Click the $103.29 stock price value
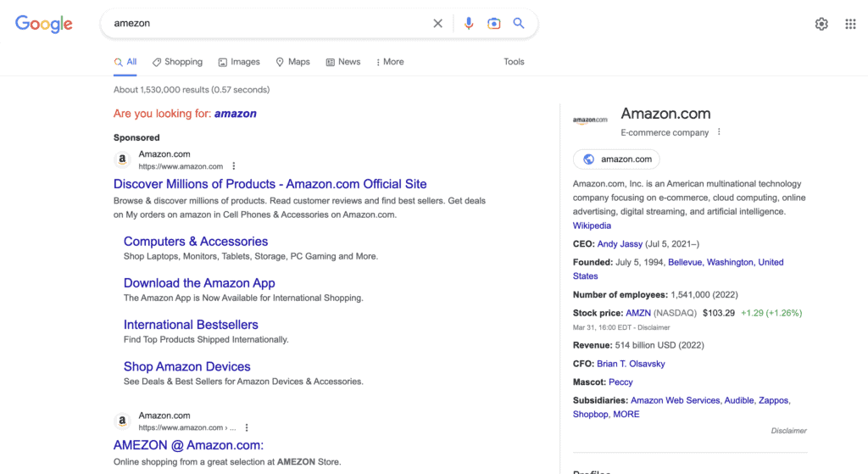The height and width of the screenshot is (474, 868). coord(719,314)
